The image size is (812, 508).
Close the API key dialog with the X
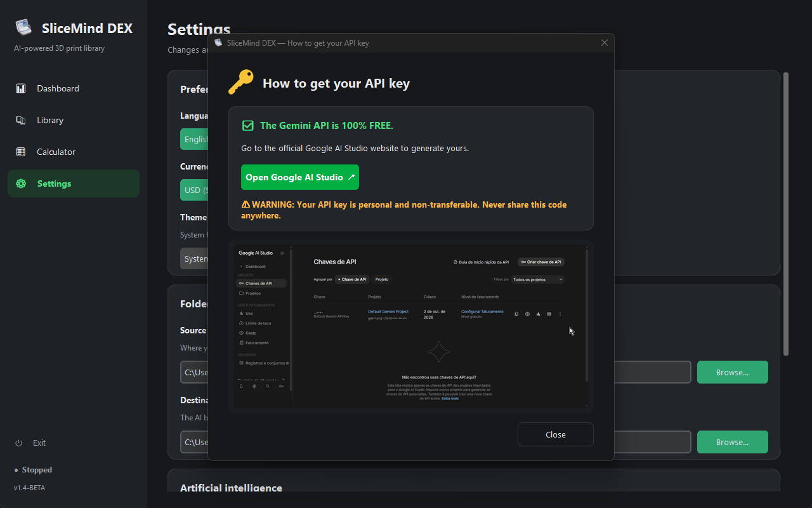(604, 43)
